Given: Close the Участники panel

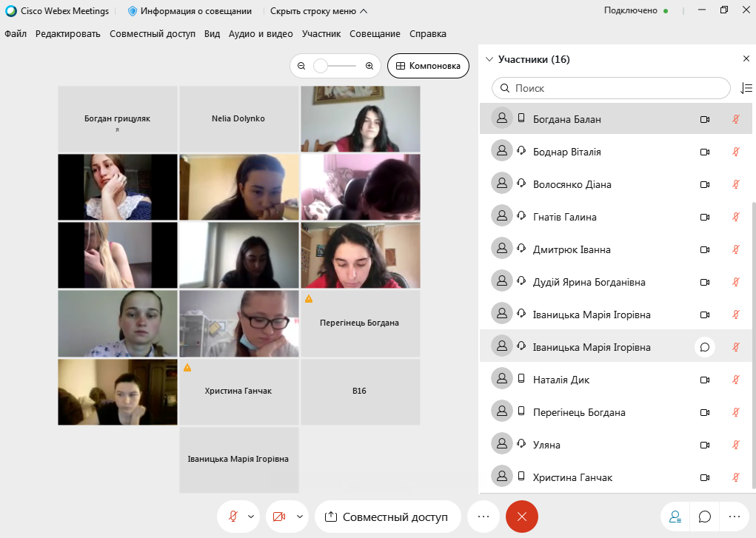Looking at the screenshot, I should tap(746, 58).
